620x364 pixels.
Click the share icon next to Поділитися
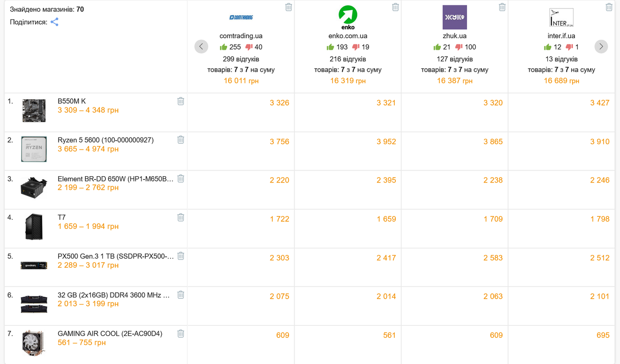pos(54,22)
